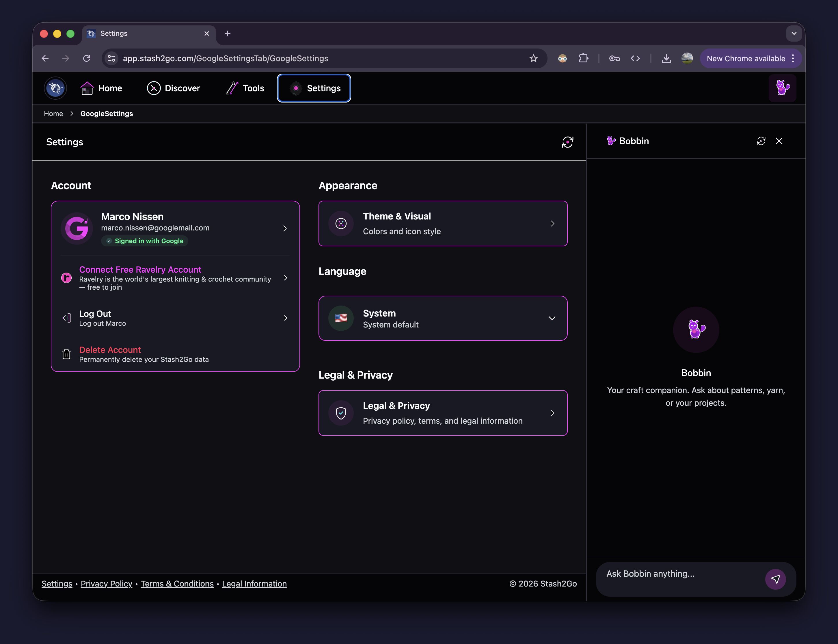The width and height of the screenshot is (838, 644).
Task: Click the Delete Account trash icon
Action: point(66,354)
